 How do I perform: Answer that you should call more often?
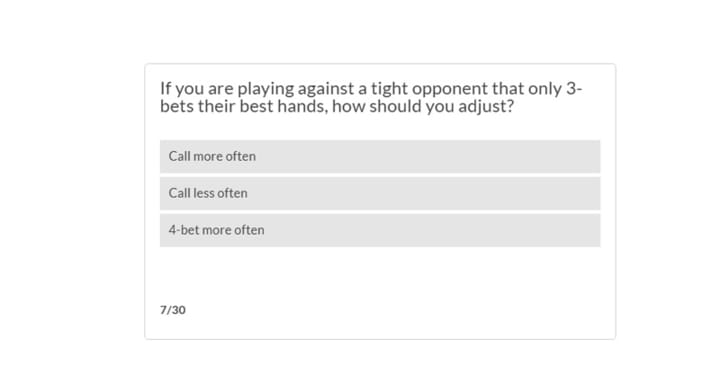(x=380, y=157)
